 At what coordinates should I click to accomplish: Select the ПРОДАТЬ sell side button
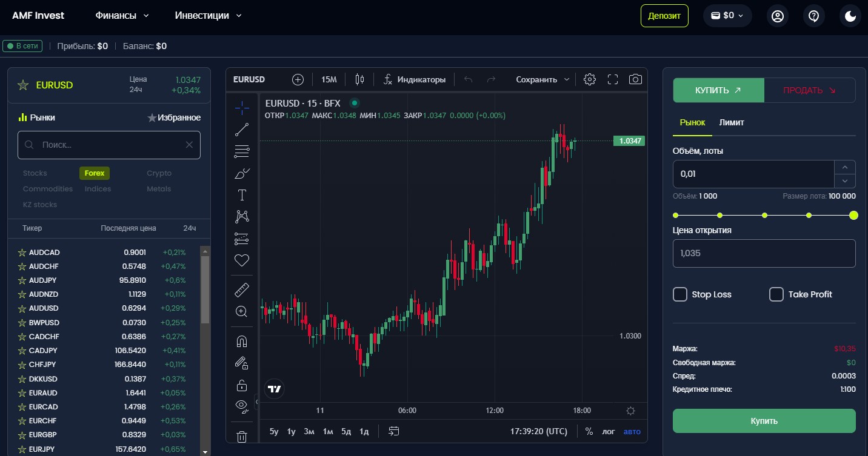[x=810, y=90]
